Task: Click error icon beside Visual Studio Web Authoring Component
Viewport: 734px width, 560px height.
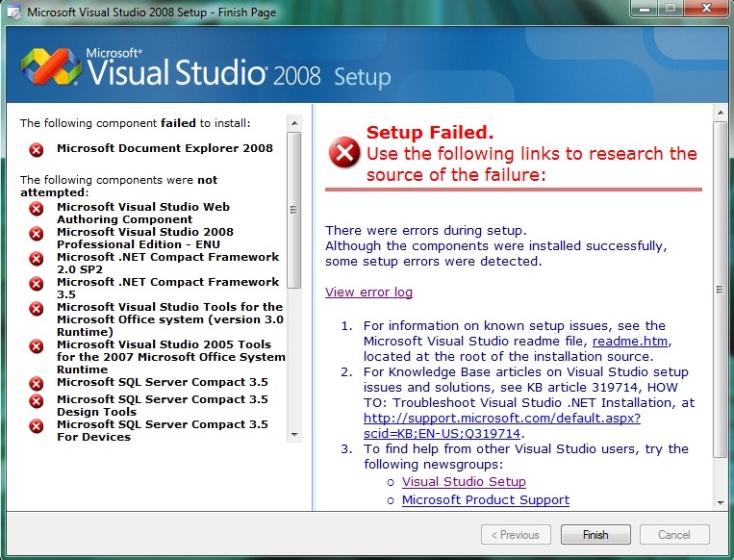Action: 37,208
